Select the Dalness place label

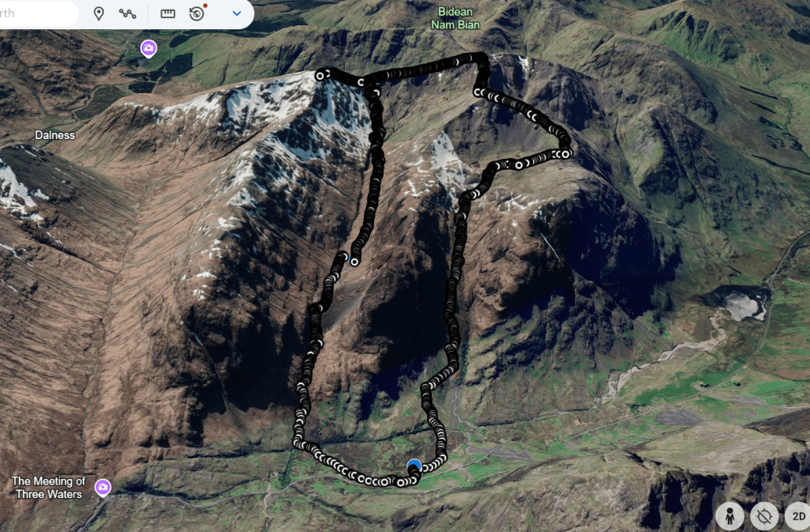pyautogui.click(x=55, y=135)
